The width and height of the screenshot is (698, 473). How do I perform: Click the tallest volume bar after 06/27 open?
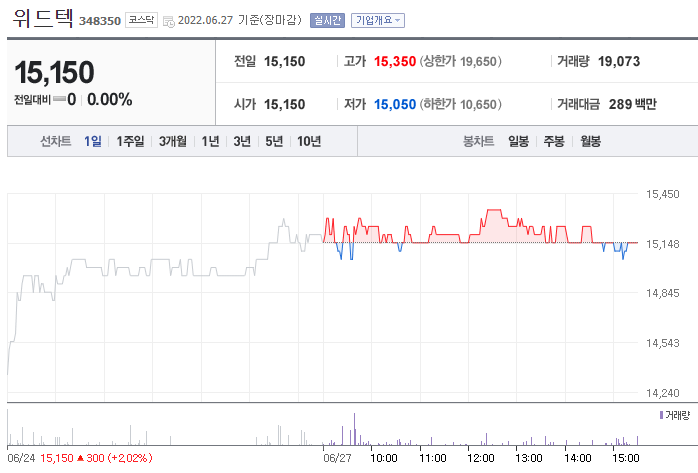coord(354,429)
